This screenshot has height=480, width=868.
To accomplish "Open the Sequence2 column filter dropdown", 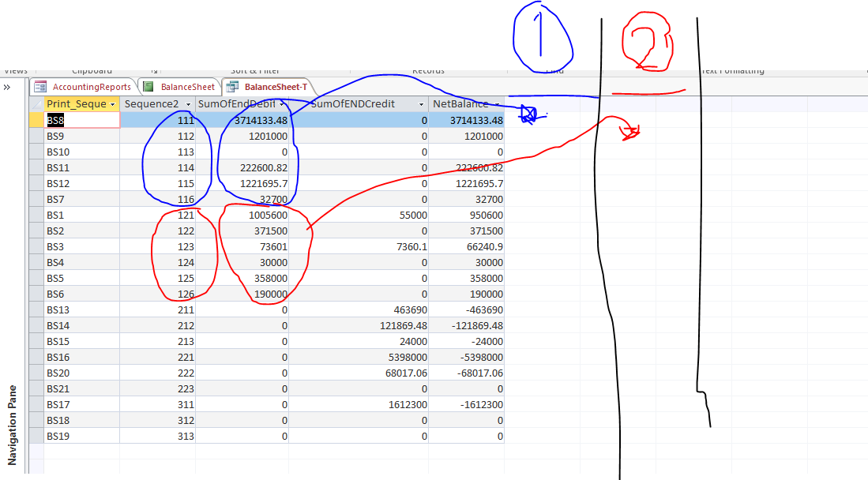I will [x=188, y=104].
